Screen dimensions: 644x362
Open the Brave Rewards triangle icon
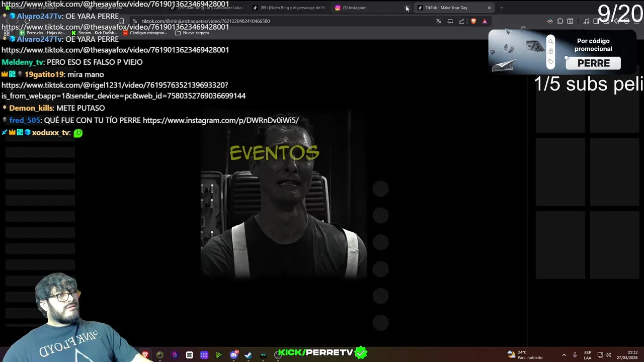click(x=485, y=21)
